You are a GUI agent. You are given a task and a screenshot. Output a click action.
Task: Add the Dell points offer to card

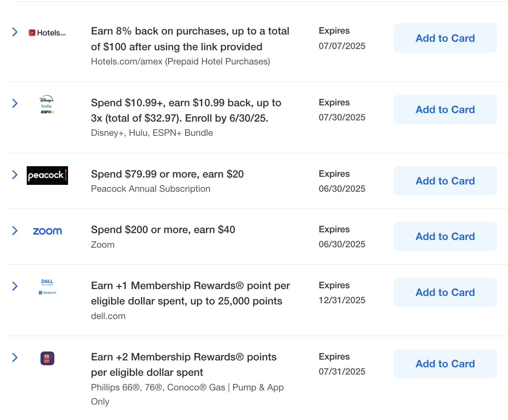[x=445, y=292]
